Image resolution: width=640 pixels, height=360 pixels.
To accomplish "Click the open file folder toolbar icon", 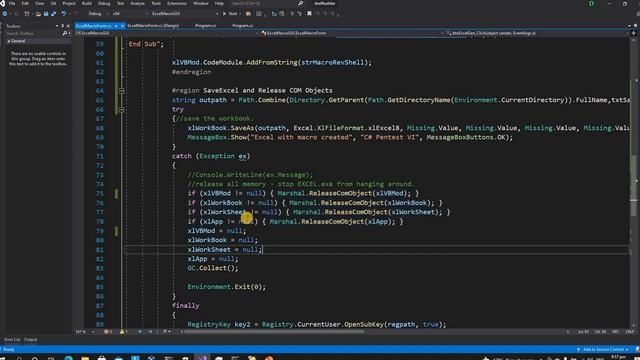I will (38, 13).
